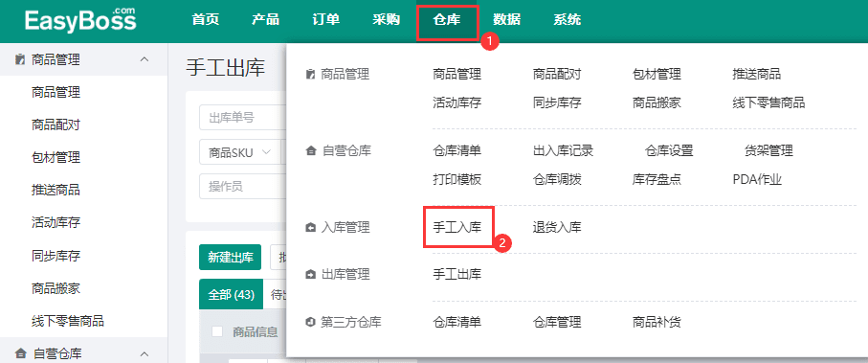
Task: Focus the 操作员 input field
Action: pyautogui.click(x=242, y=187)
